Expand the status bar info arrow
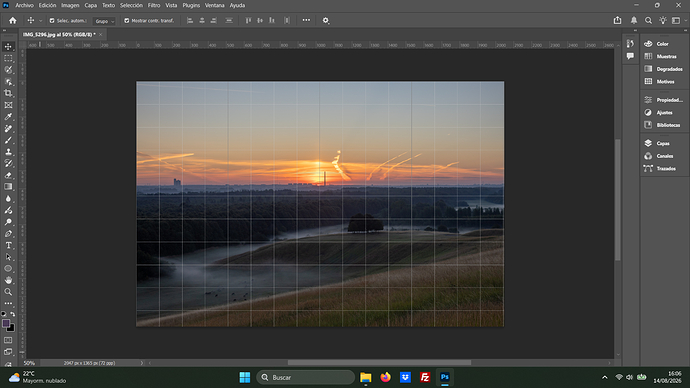Viewport: 690px width, 388px height. click(142, 363)
